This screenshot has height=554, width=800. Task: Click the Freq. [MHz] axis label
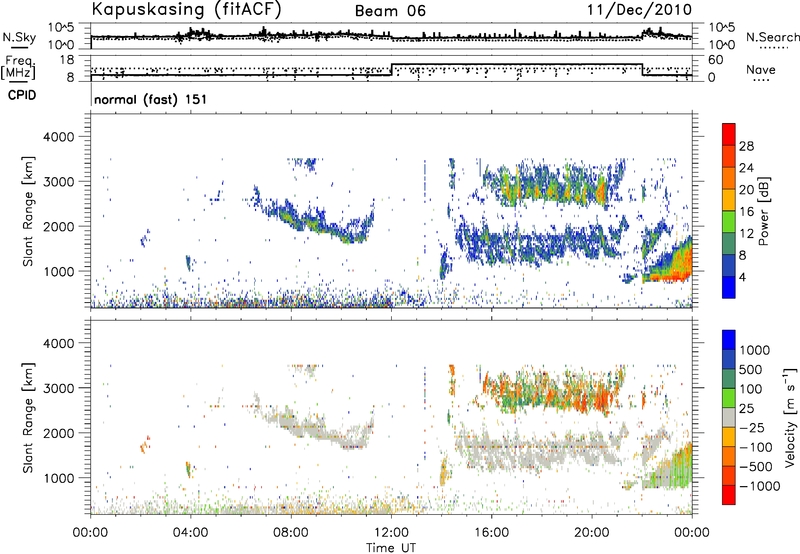tap(18, 68)
